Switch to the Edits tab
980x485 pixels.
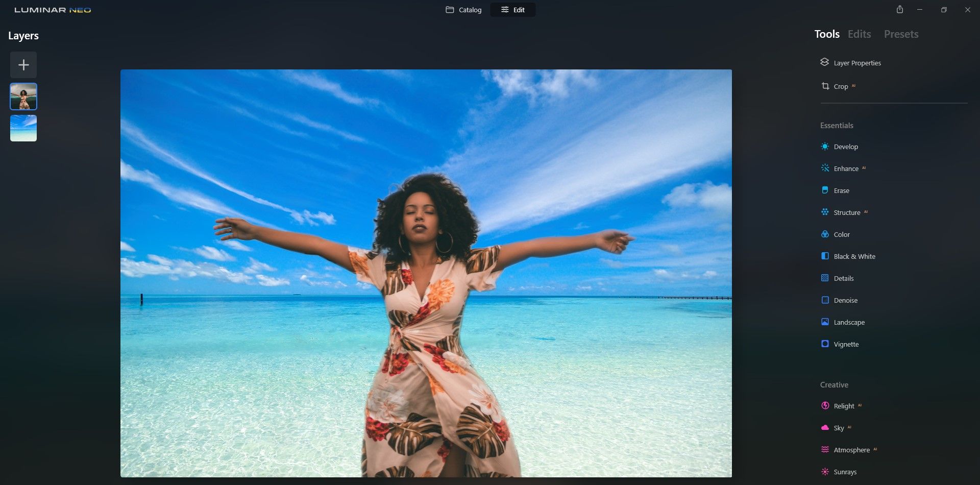[860, 34]
